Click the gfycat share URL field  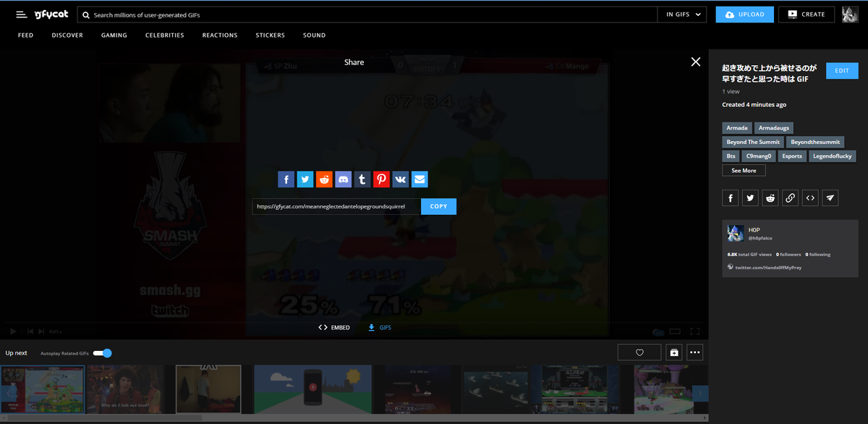pos(336,206)
